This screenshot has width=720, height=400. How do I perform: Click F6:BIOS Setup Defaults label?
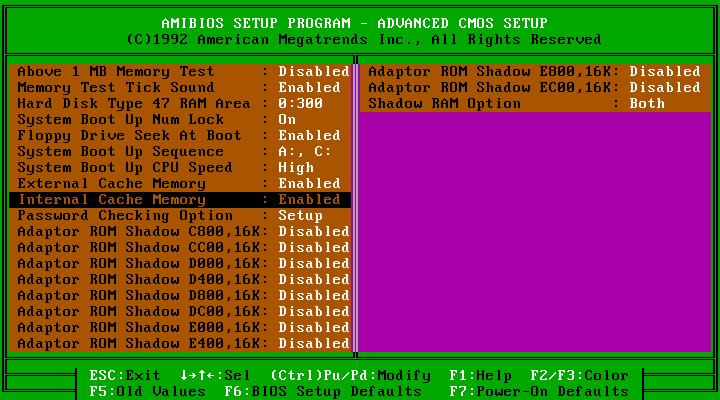[x=323, y=392]
